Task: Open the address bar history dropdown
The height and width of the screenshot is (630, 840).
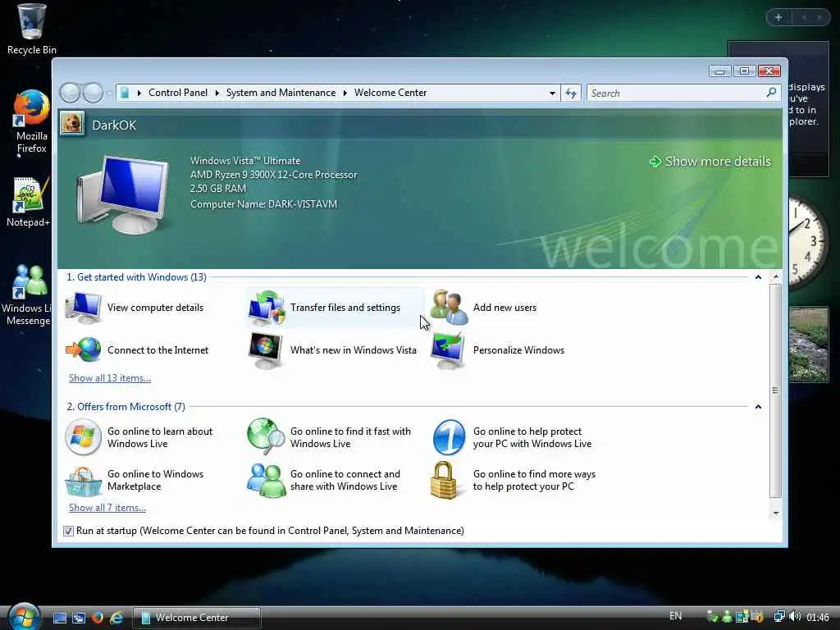Action: click(552, 94)
